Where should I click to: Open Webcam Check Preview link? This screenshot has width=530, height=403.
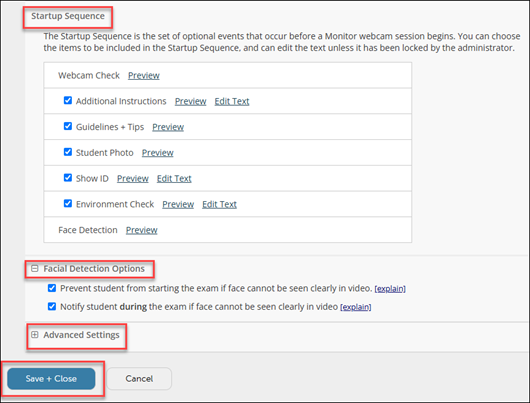(x=144, y=75)
